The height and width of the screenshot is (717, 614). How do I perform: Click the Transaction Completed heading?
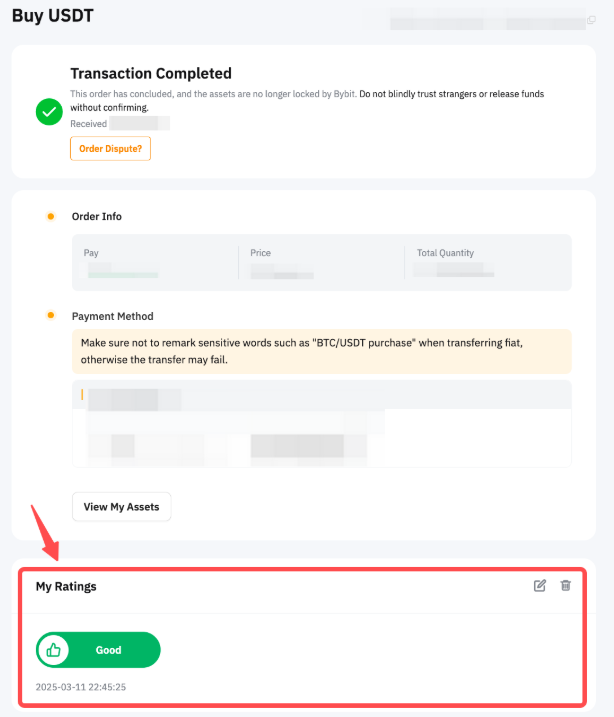151,73
